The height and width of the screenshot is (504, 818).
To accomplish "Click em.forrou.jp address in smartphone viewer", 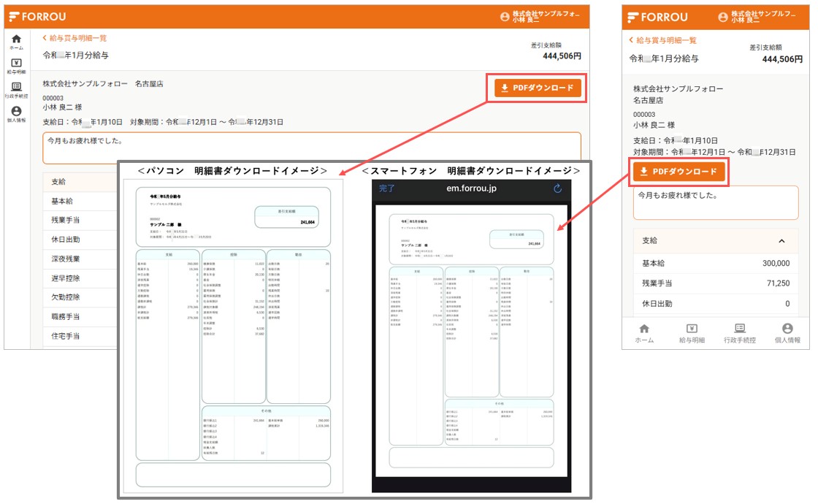I will coord(471,188).
